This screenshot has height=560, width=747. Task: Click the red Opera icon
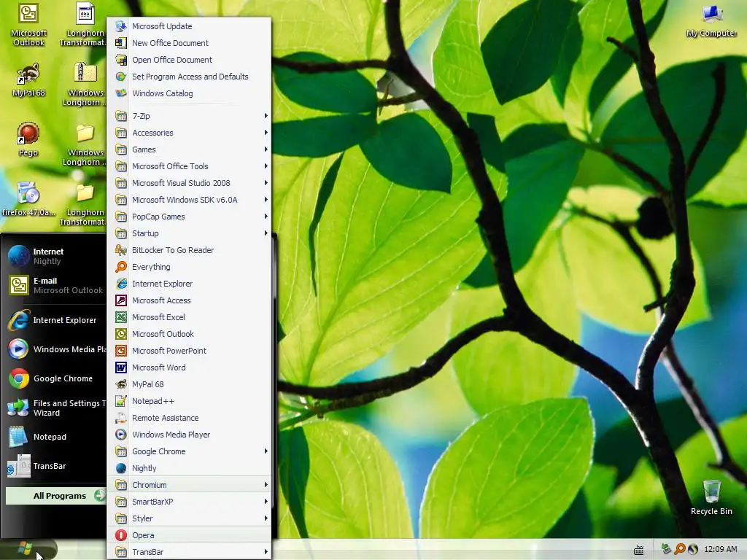pyautogui.click(x=121, y=535)
